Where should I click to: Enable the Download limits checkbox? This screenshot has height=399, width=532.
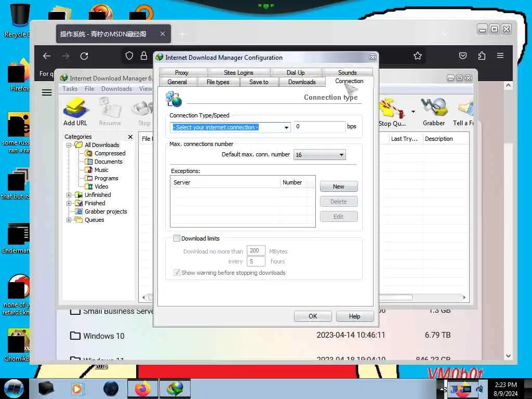pos(177,238)
